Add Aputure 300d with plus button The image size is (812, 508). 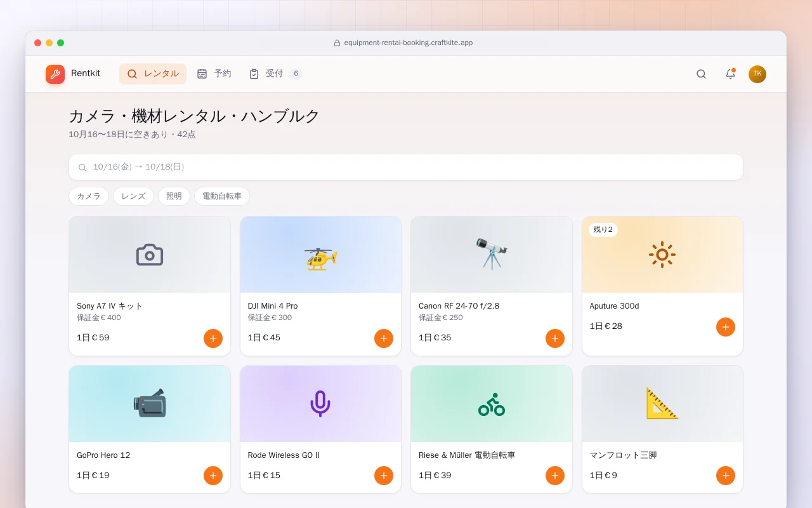[726, 327]
